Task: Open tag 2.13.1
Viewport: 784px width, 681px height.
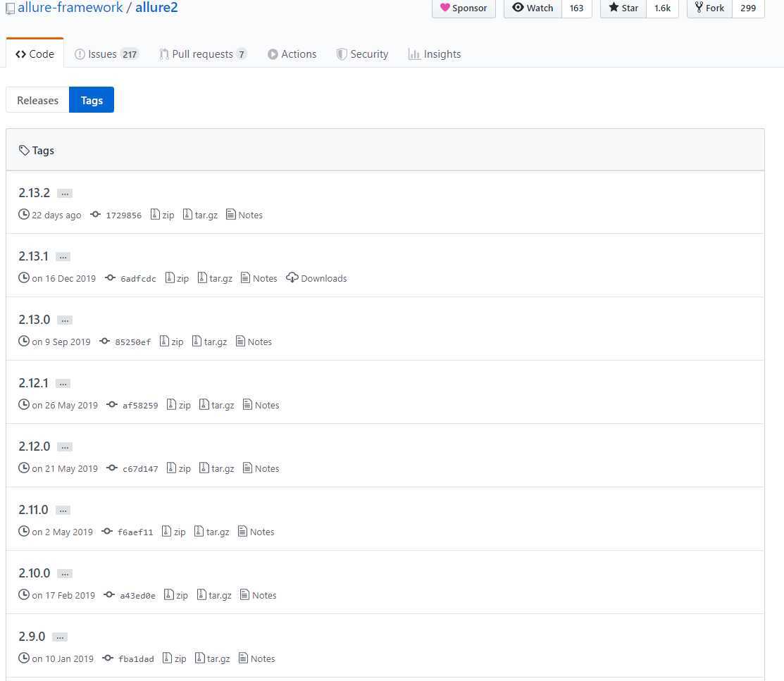Action: [x=34, y=256]
